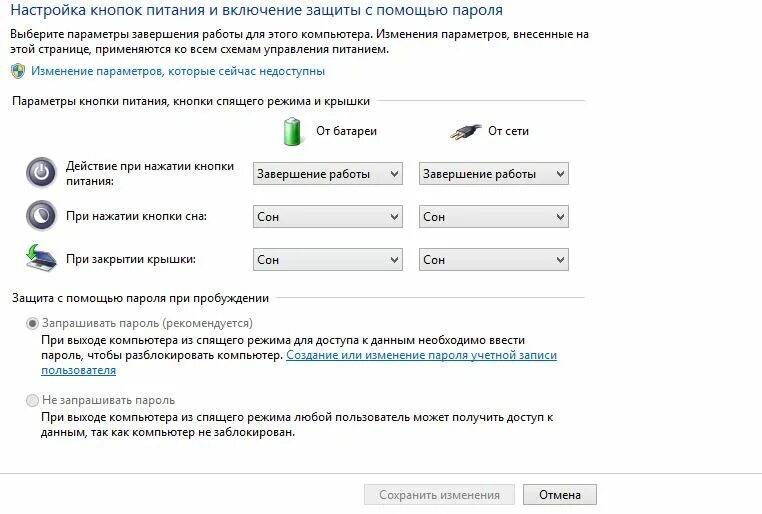Select "Запрашивать пароль (рекомендуется)" radio button
Image resolution: width=762 pixels, height=514 pixels.
pyautogui.click(x=33, y=323)
